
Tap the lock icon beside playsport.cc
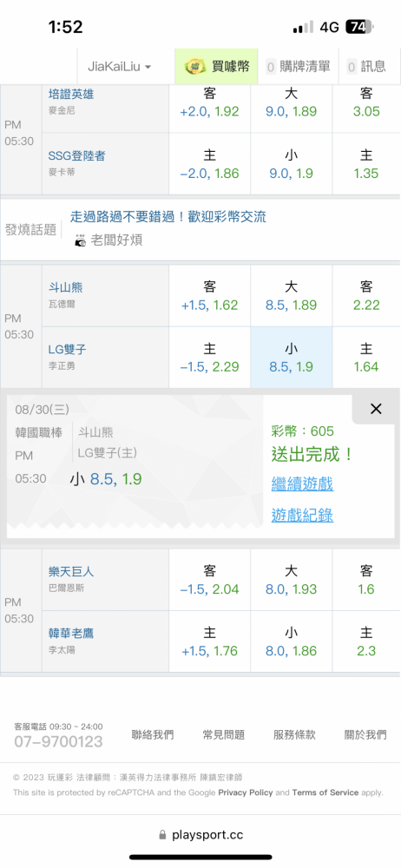[x=162, y=834]
